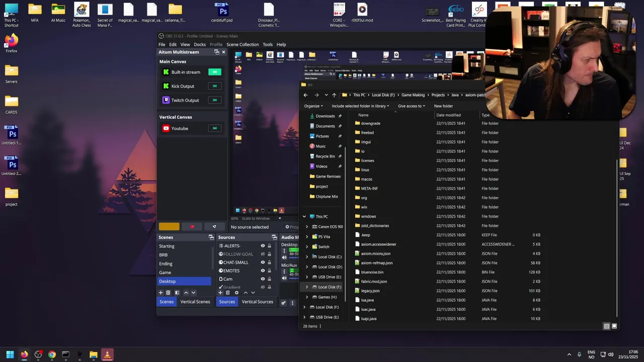The height and width of the screenshot is (362, 644).
Task: Go back in File Explorer
Action: tap(305, 95)
